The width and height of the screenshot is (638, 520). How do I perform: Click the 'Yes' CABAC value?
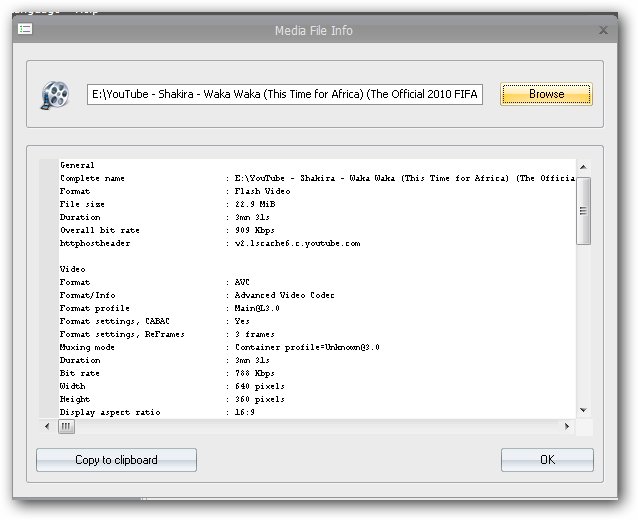pos(242,321)
